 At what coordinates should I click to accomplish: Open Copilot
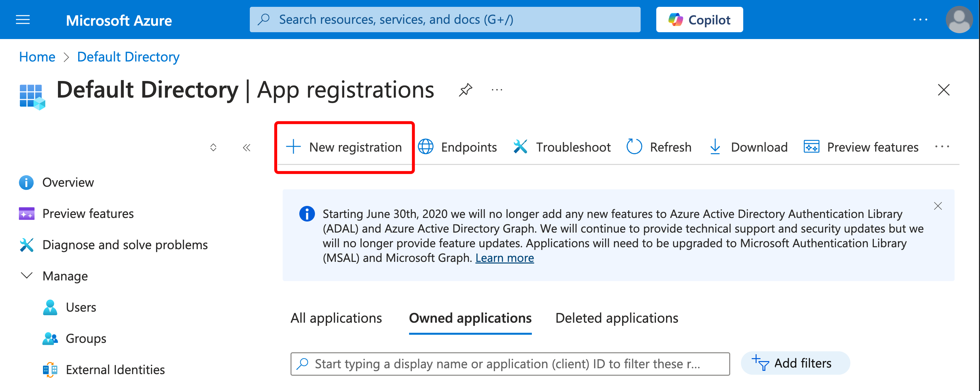pyautogui.click(x=699, y=20)
